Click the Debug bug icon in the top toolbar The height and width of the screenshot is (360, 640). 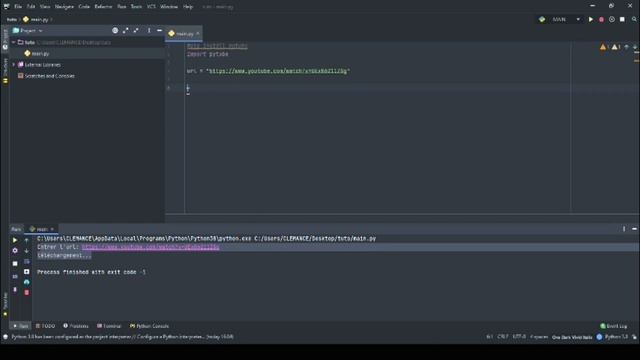(601, 19)
